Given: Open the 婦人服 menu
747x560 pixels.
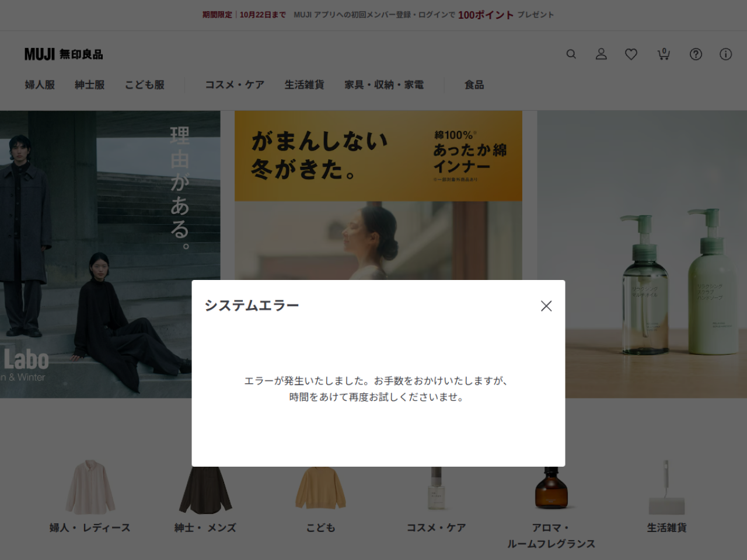Looking at the screenshot, I should 40,85.
